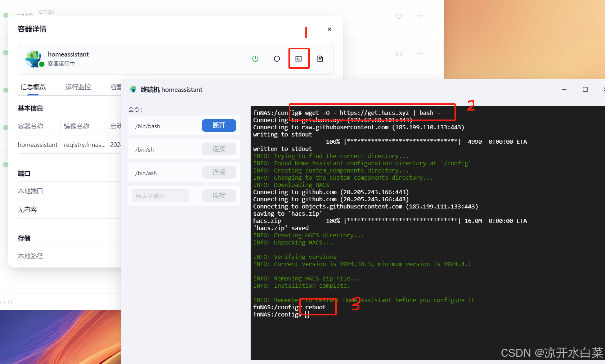Click the homeassistant container logo
605x364 pixels.
coord(34,59)
